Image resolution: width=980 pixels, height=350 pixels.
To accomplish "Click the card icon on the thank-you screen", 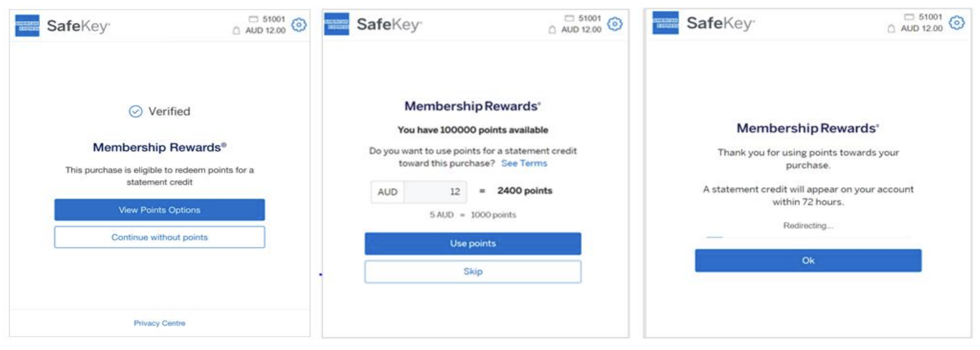I will (x=909, y=17).
